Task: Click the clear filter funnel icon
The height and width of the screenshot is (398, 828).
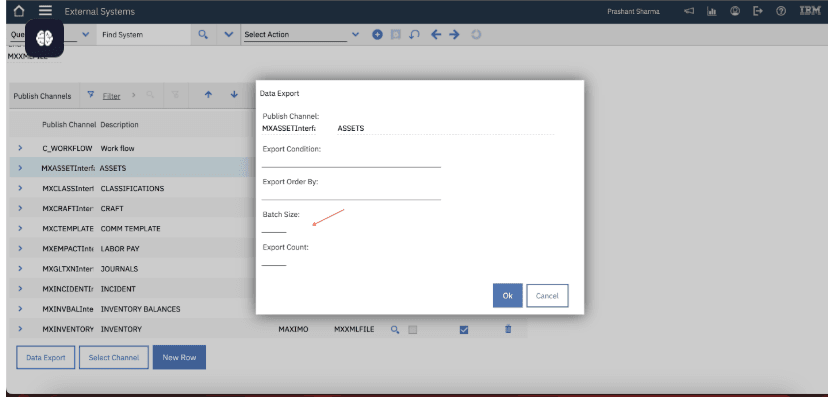Action: (x=175, y=95)
